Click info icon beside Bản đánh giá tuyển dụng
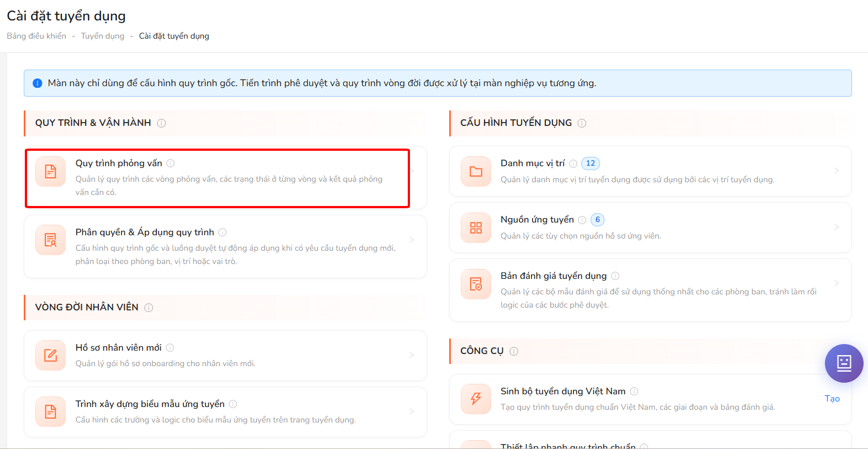 point(616,276)
